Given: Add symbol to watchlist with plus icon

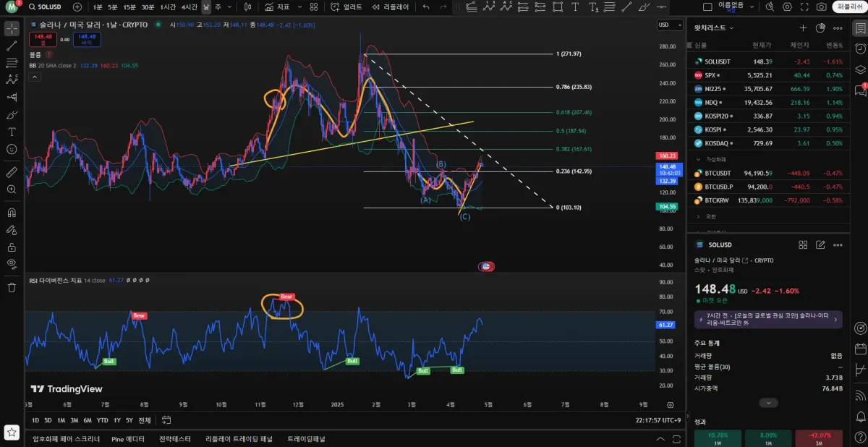Looking at the screenshot, I should point(803,28).
